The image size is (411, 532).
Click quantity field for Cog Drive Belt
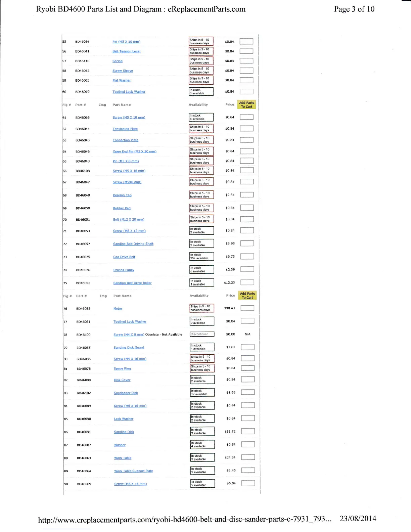pos(247,257)
